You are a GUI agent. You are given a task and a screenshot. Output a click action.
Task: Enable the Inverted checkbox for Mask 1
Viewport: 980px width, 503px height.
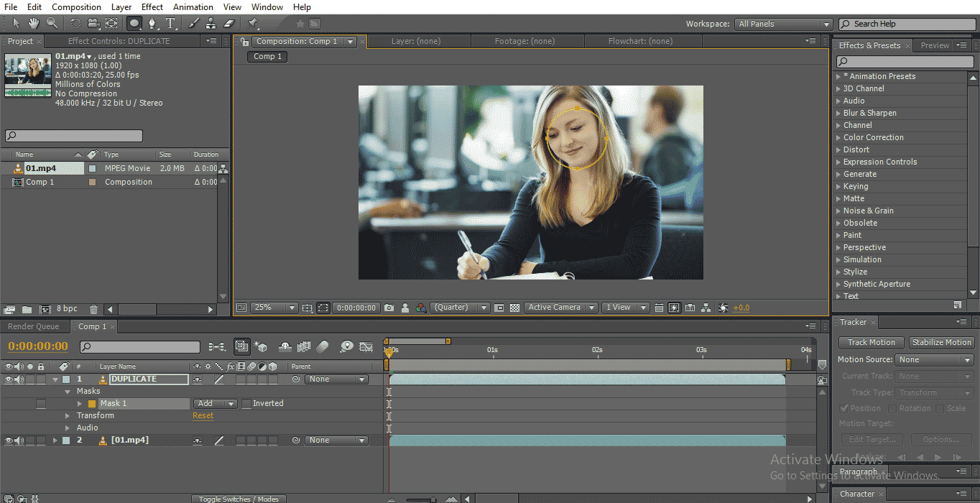tap(246, 404)
